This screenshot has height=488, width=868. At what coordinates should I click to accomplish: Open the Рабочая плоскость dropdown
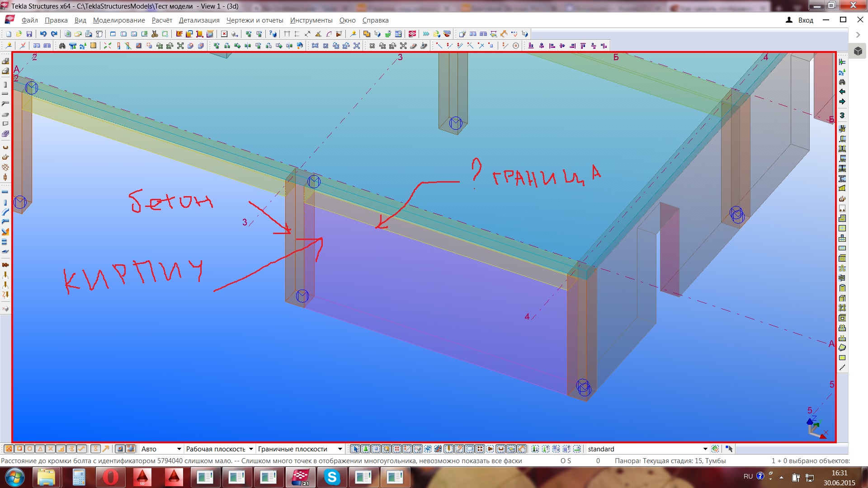[x=251, y=449]
